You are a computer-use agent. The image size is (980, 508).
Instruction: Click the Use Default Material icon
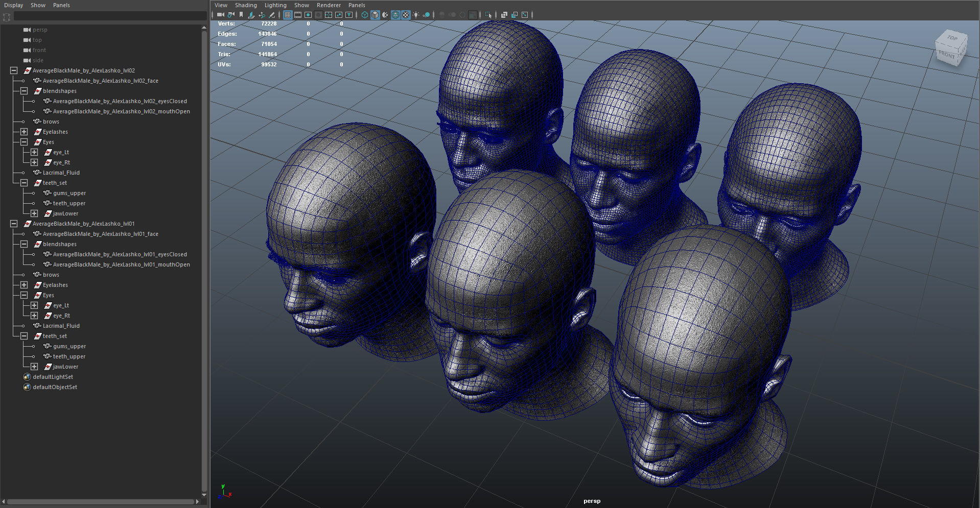[x=385, y=15]
